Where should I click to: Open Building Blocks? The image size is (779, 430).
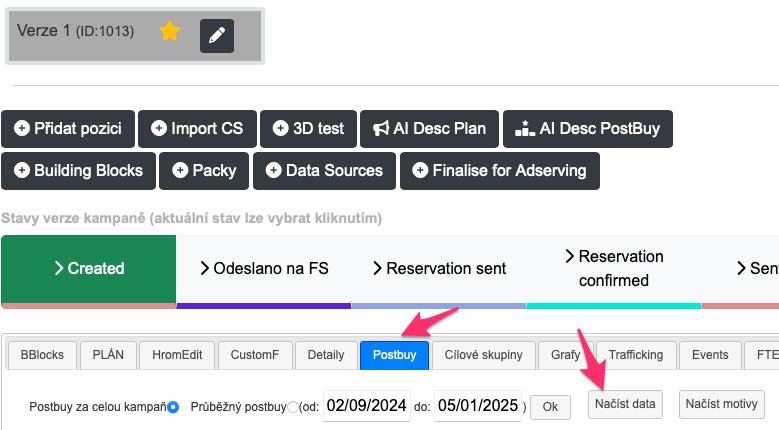[78, 171]
